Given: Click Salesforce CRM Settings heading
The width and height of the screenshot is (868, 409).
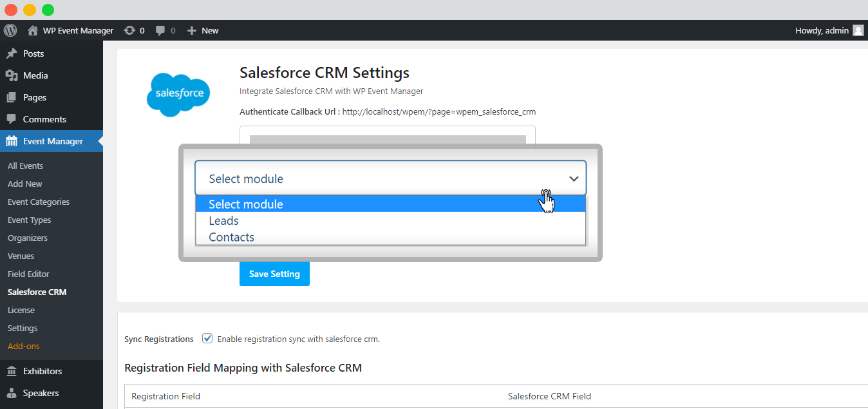Looking at the screenshot, I should point(325,72).
